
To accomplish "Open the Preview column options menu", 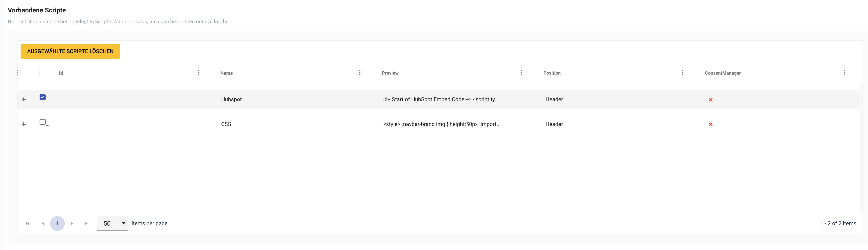I will pyautogui.click(x=521, y=73).
